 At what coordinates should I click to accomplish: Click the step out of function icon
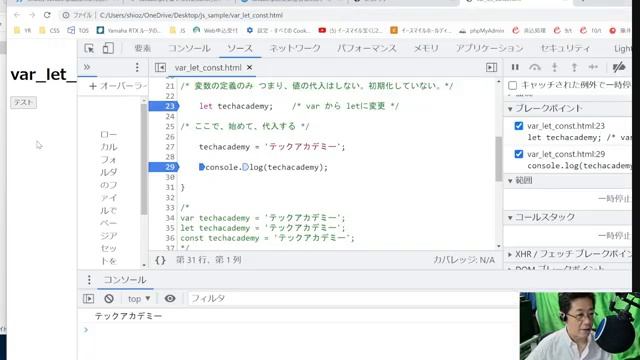pyautogui.click(x=574, y=67)
